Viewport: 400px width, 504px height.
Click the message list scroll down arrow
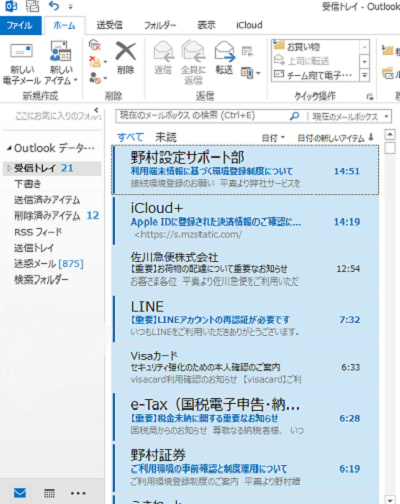390,499
